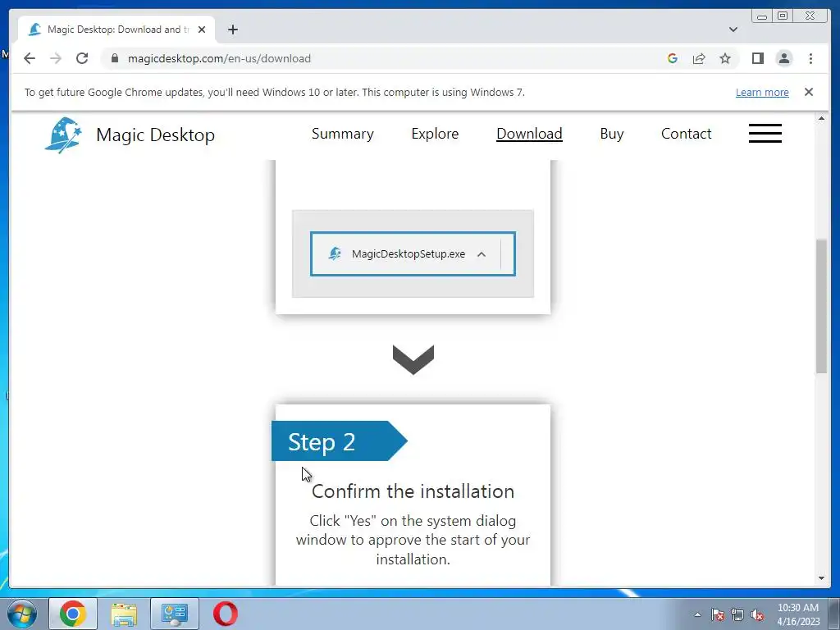The image size is (840, 630).
Task: Dismiss the Chrome update notification bar
Action: 808,92
